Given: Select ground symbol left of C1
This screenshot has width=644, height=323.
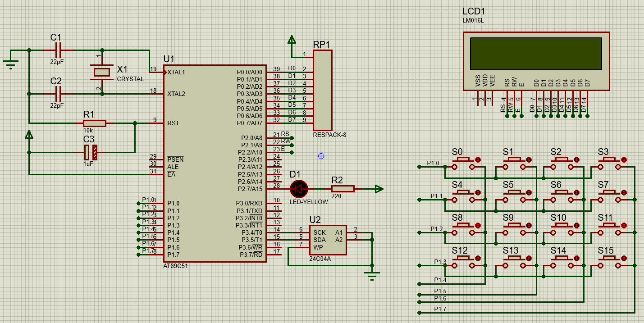Looking at the screenshot, I should coord(11,64).
